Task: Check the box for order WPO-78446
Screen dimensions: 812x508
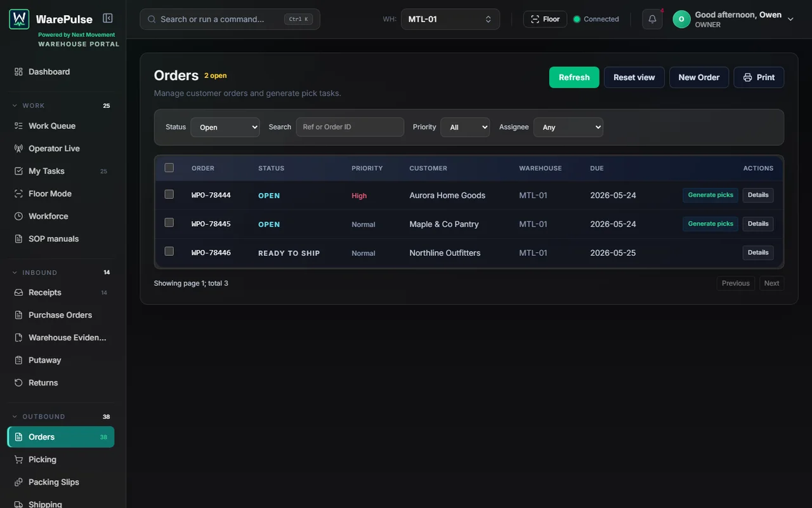Action: coord(169,251)
